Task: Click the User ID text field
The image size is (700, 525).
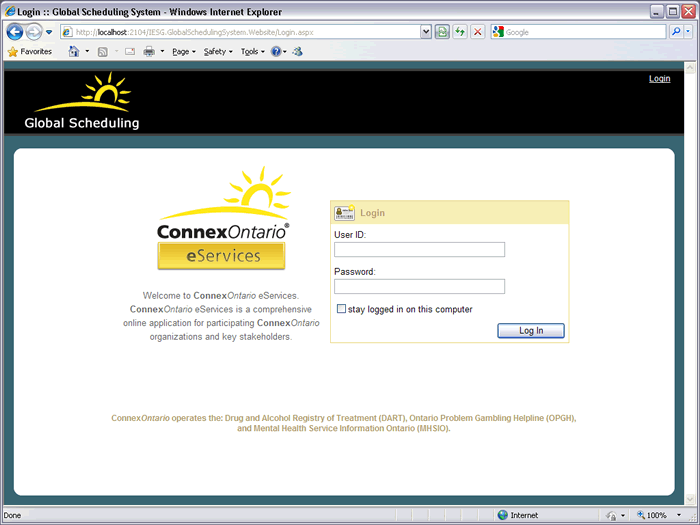Action: (419, 250)
